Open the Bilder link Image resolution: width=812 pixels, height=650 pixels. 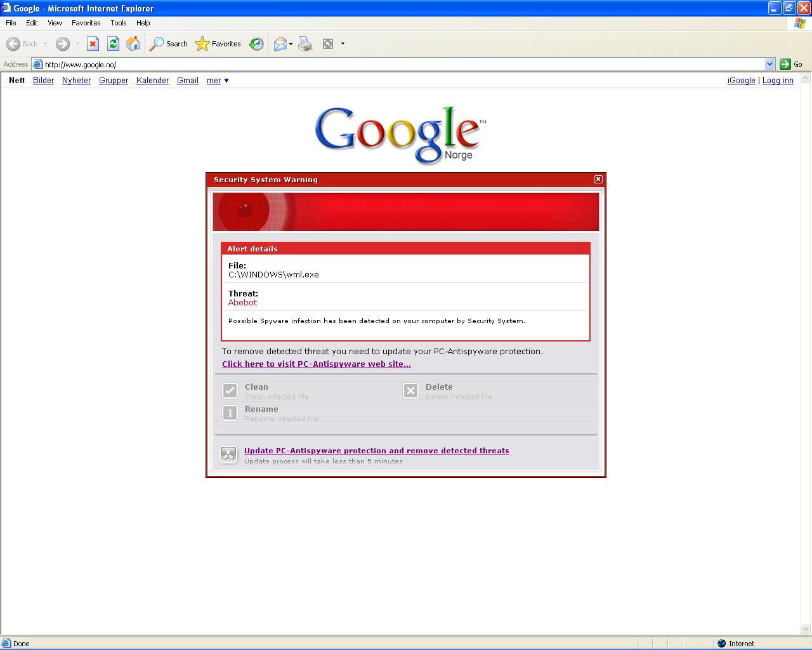point(43,81)
